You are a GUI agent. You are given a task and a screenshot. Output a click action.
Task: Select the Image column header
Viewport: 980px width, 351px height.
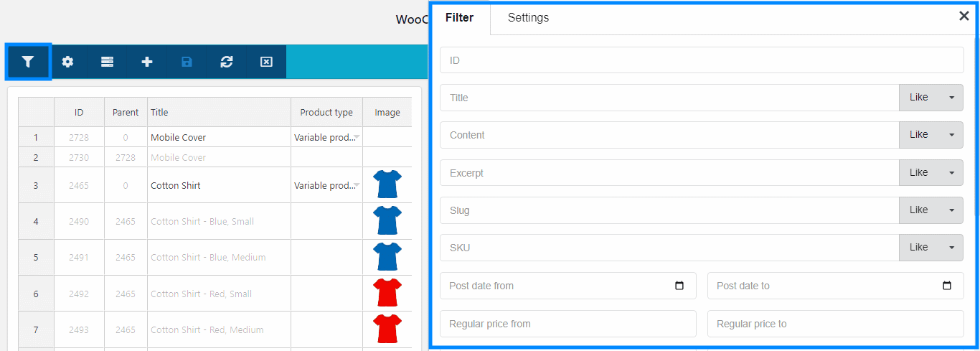pyautogui.click(x=387, y=113)
